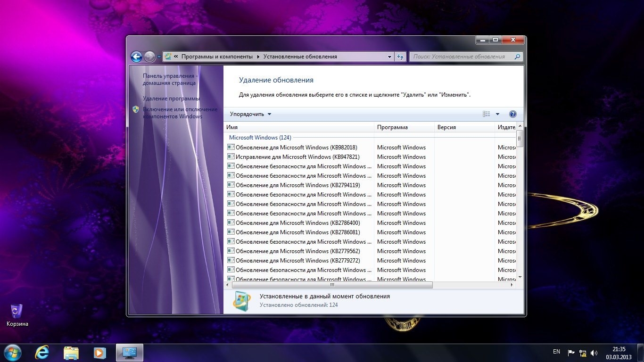Open "Панель управления - домашняя страница" link
The height and width of the screenshot is (362, 644).
(170, 79)
